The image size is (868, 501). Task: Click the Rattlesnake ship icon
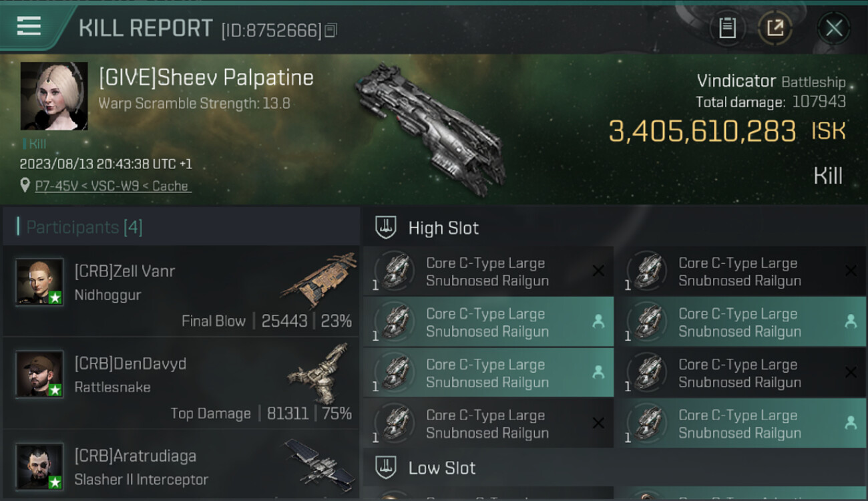pyautogui.click(x=319, y=373)
